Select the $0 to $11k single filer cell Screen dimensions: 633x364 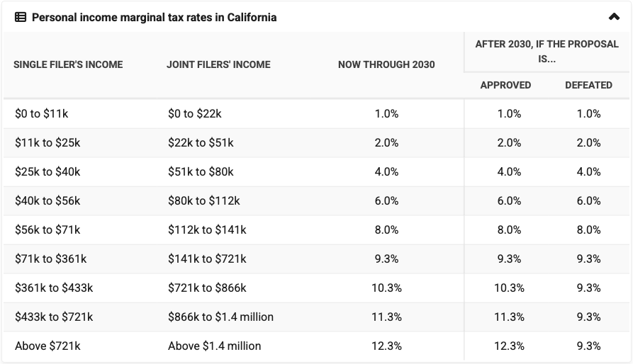pos(41,113)
